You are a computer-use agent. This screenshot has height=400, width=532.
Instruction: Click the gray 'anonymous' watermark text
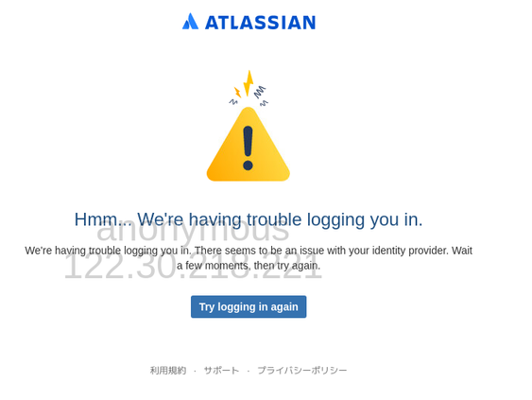[193, 230]
